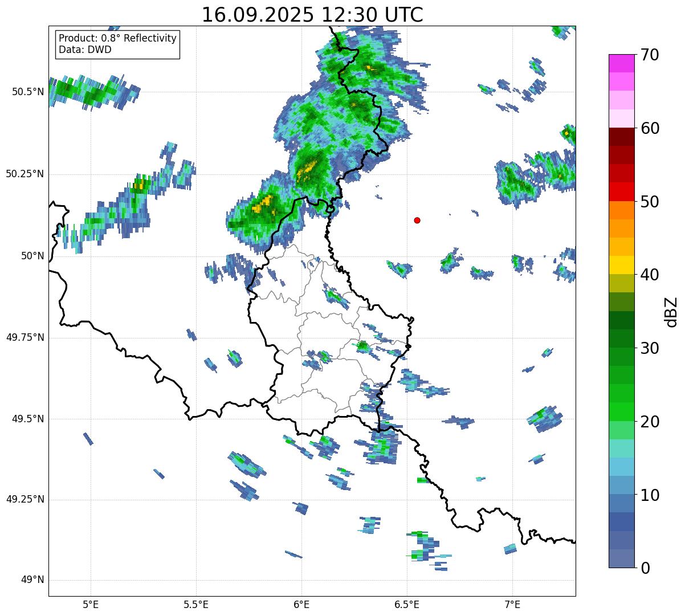The image size is (685, 616).
Task: Click the colorbar tick label 70
Action: pyautogui.click(x=650, y=55)
